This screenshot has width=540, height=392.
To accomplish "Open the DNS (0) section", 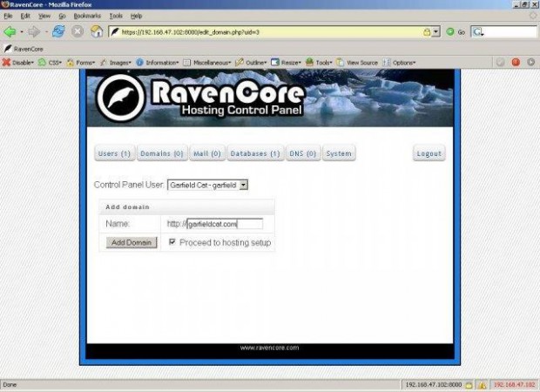I will coord(303,153).
